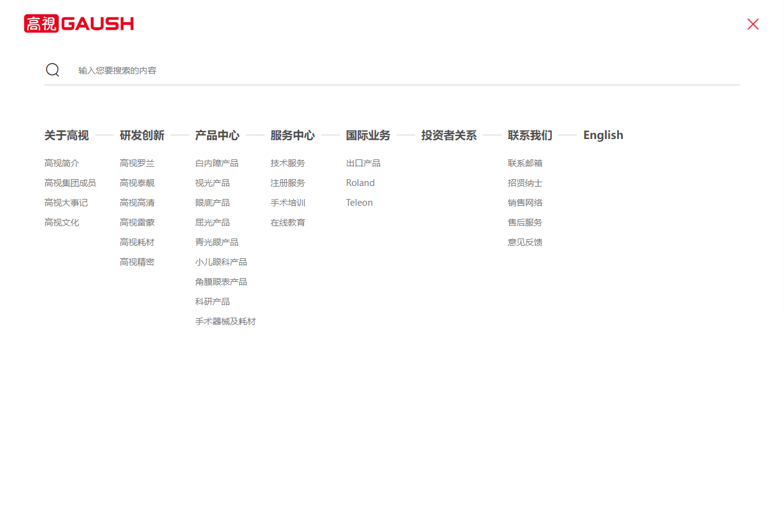Open 招贤纳士 careers link
The image size is (784, 532).
pyautogui.click(x=525, y=183)
